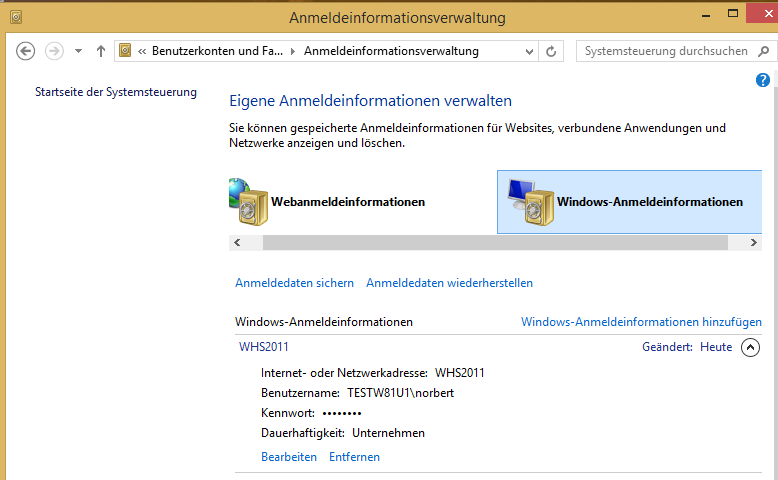The width and height of the screenshot is (778, 480).
Task: Switch to the Webanmeldeinformationen tab
Action: [x=348, y=202]
